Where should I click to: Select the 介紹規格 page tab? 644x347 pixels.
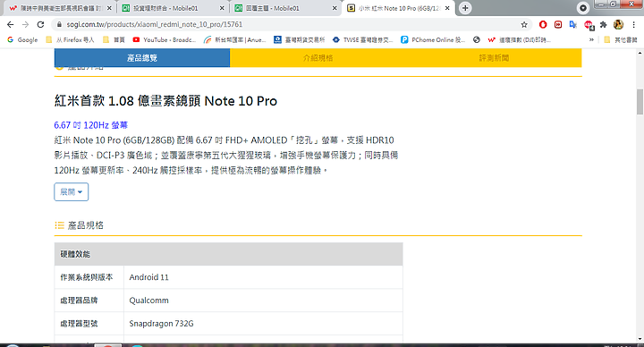pyautogui.click(x=318, y=58)
